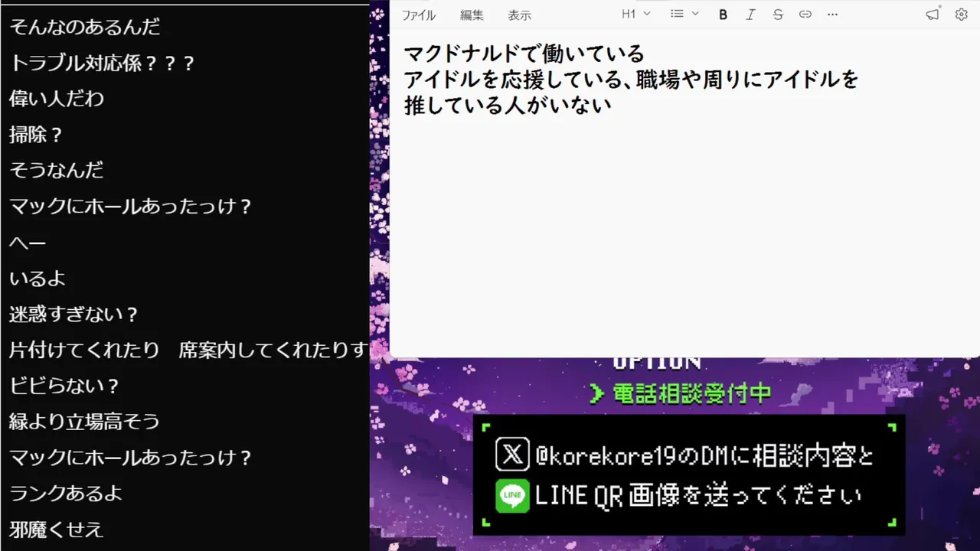The height and width of the screenshot is (551, 980).
Task: Select the chat comment 偉い人だわ
Action: click(x=57, y=99)
